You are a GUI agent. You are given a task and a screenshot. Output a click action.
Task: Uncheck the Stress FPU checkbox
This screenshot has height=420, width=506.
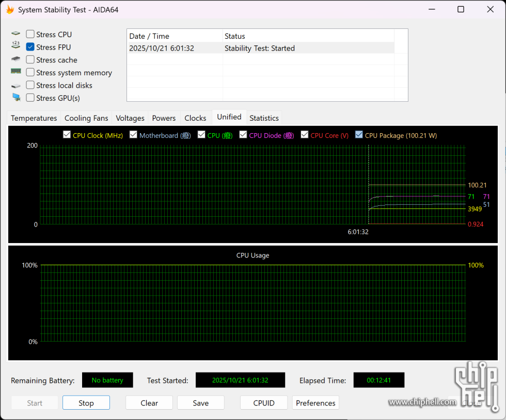pos(30,47)
